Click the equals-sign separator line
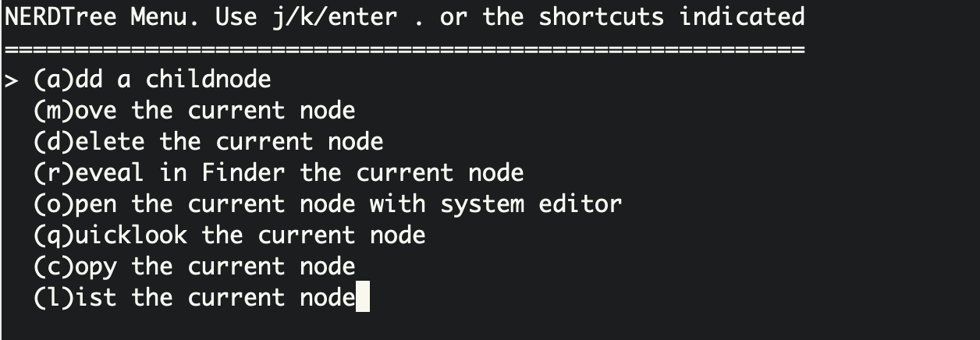This screenshot has height=340, width=980. [405, 50]
